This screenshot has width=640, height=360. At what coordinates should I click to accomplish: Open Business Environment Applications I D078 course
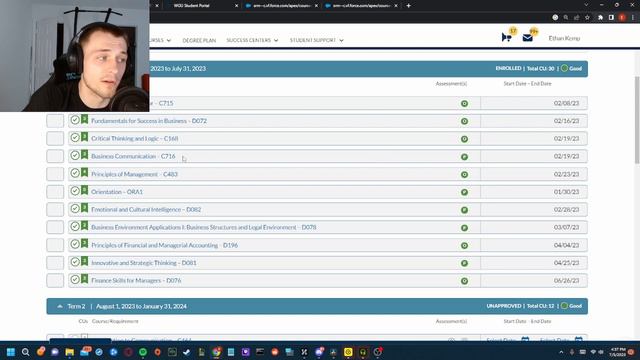[x=204, y=227]
